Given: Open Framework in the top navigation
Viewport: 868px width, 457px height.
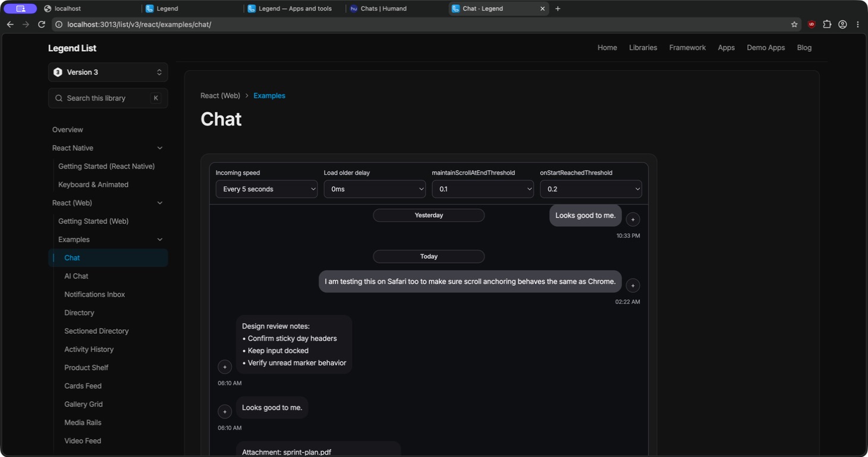Looking at the screenshot, I should coord(687,48).
